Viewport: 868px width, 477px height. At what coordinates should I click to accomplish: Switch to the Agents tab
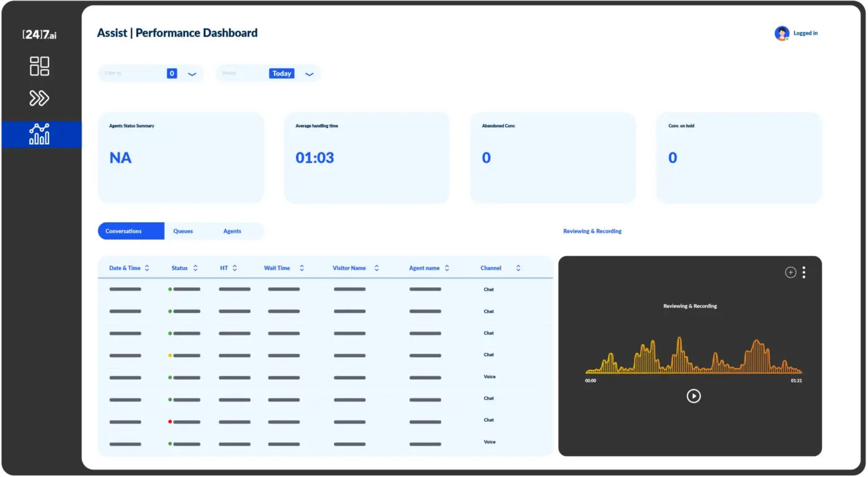[x=232, y=231]
